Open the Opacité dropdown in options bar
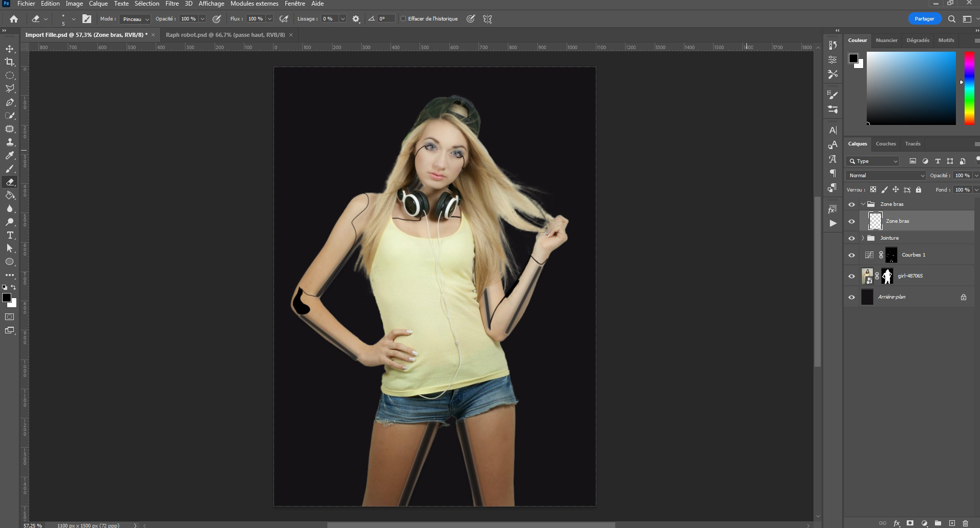The width and height of the screenshot is (980, 528). point(202,19)
